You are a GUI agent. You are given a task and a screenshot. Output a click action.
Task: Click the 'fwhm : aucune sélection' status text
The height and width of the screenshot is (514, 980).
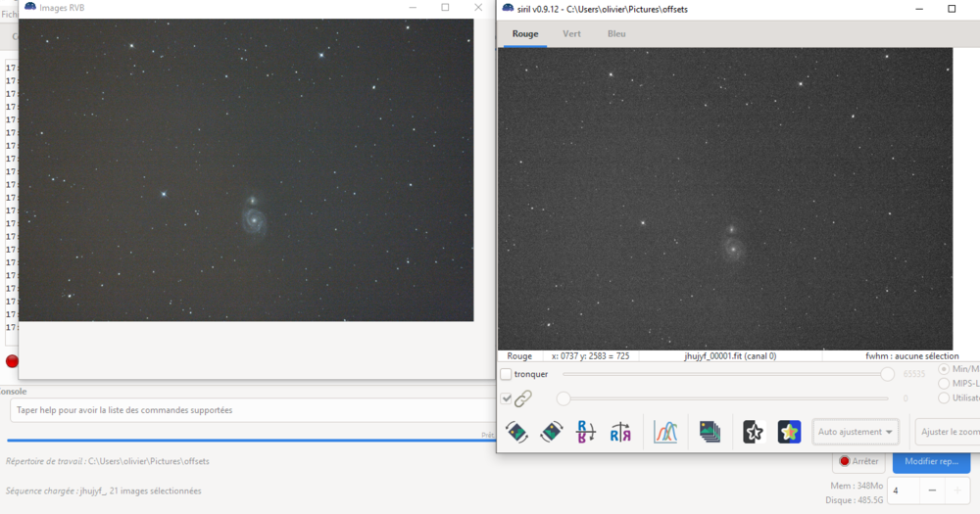tap(911, 356)
